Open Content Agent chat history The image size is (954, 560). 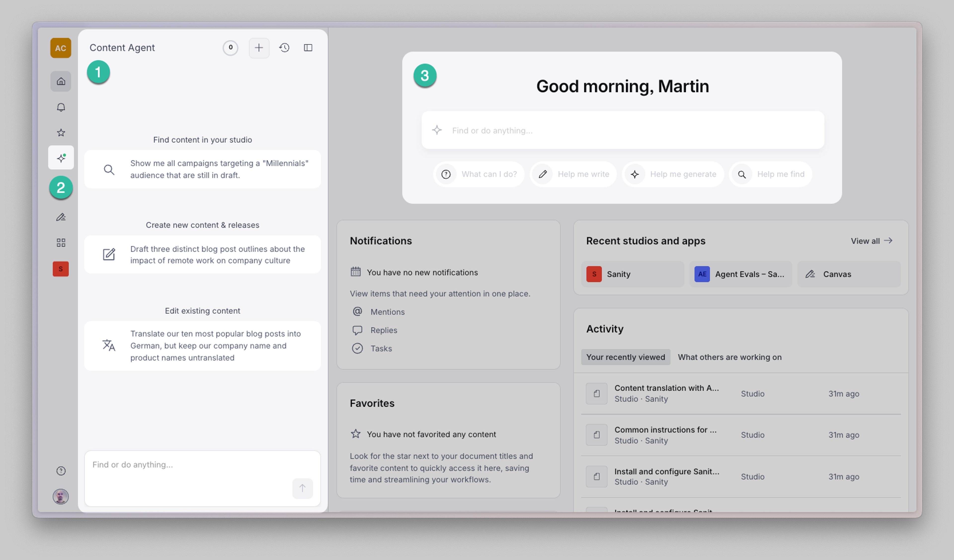coord(284,48)
